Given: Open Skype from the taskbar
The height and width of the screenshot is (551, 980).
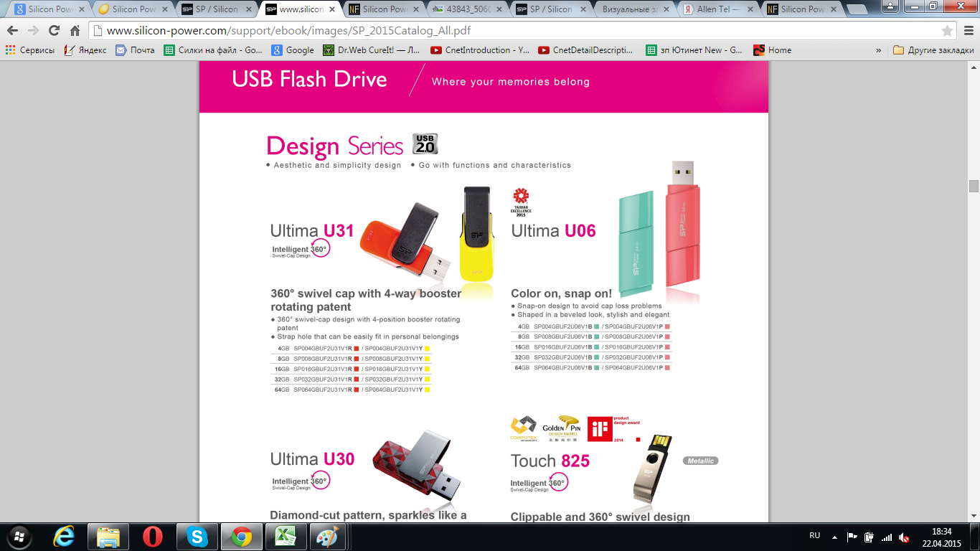Looking at the screenshot, I should pyautogui.click(x=197, y=537).
